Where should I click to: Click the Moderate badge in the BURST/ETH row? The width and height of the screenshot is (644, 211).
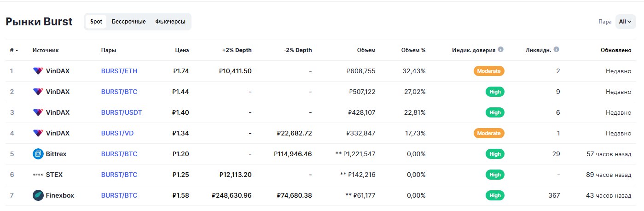[489, 71]
